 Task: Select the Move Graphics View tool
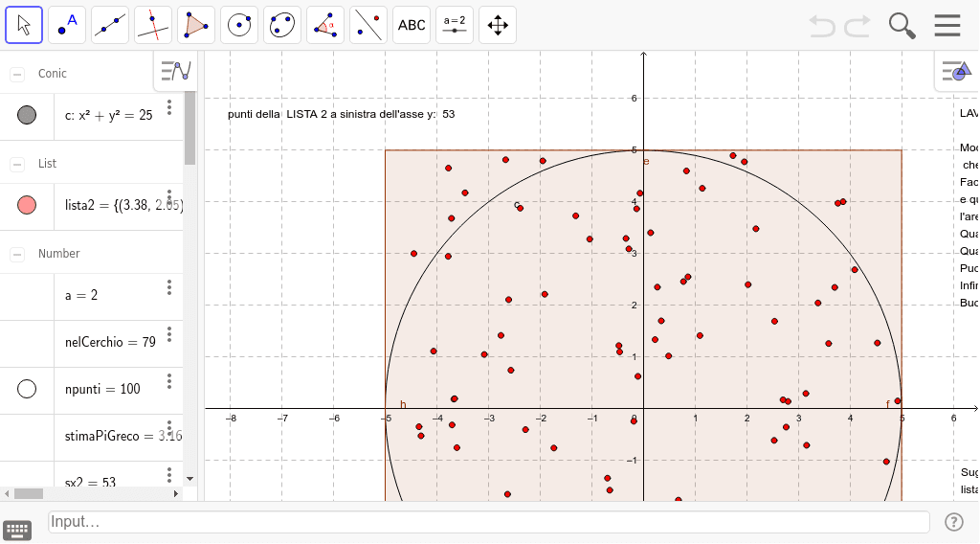tap(498, 25)
